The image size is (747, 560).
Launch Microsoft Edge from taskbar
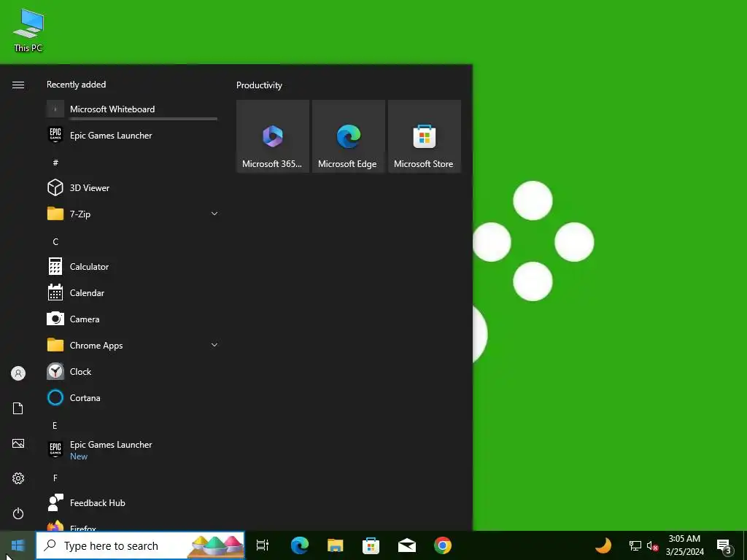300,545
